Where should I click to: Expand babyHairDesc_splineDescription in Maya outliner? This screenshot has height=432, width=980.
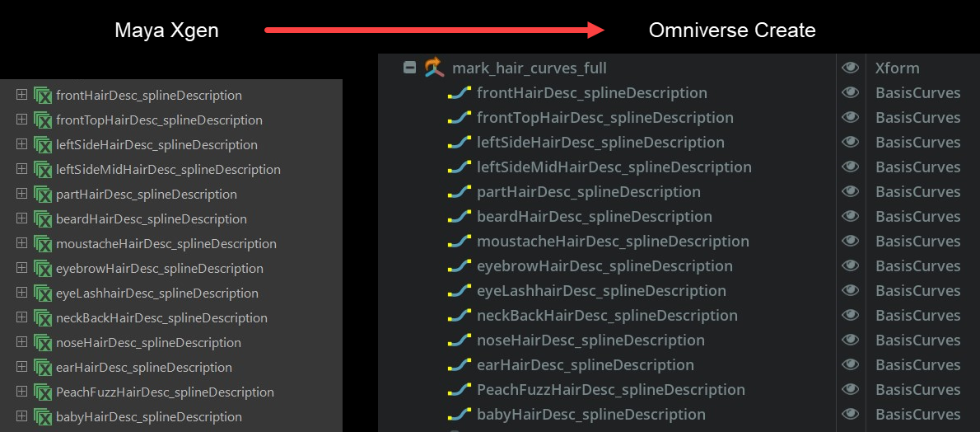click(21, 416)
